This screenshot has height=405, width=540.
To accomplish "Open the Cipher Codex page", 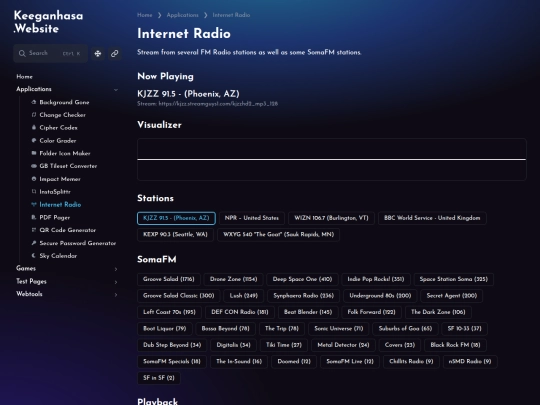I will 58,127.
